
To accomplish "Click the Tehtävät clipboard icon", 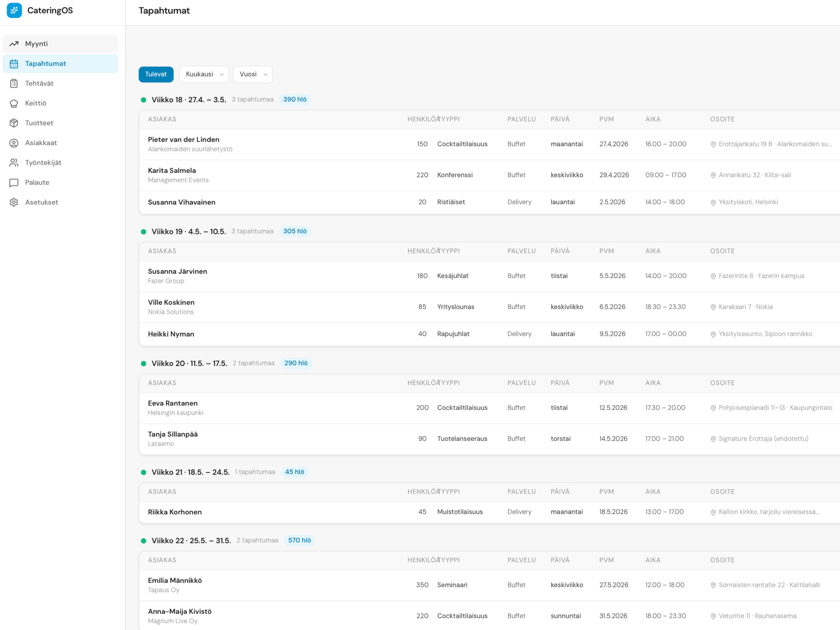I will [x=14, y=83].
